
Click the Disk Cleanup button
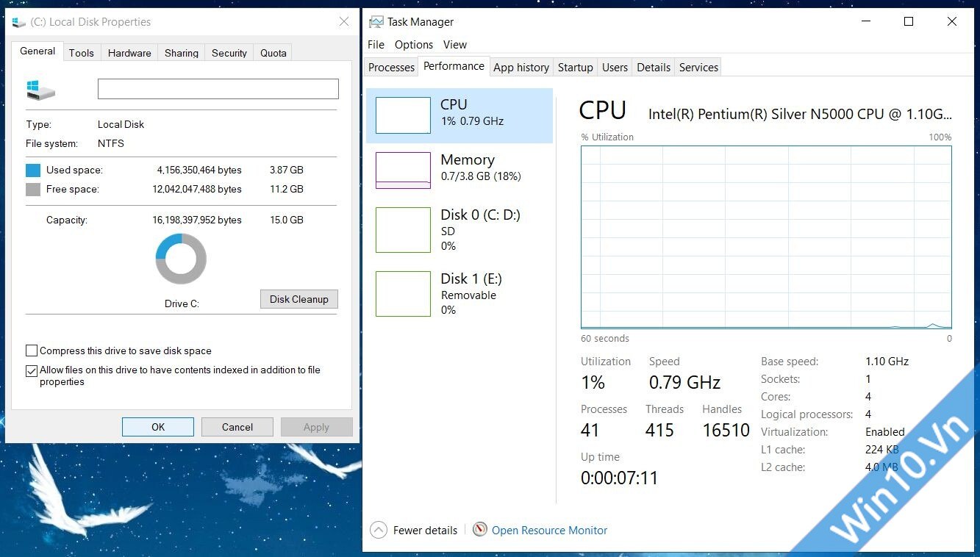point(298,299)
